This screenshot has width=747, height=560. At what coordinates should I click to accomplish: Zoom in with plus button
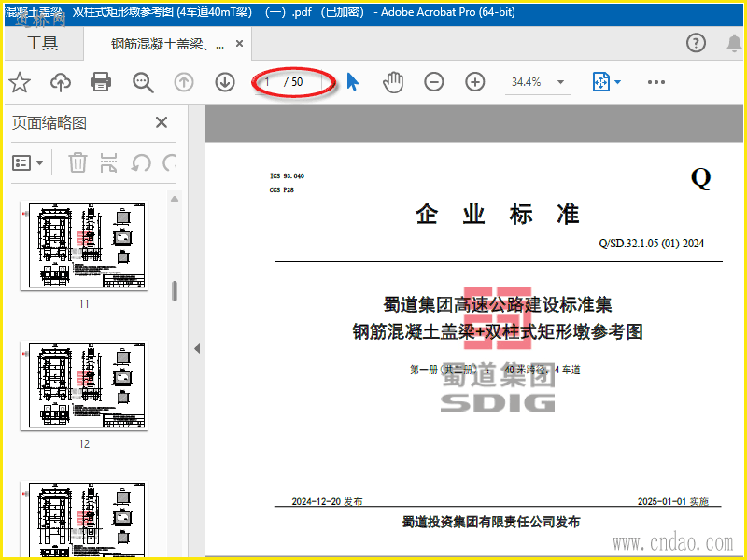474,82
